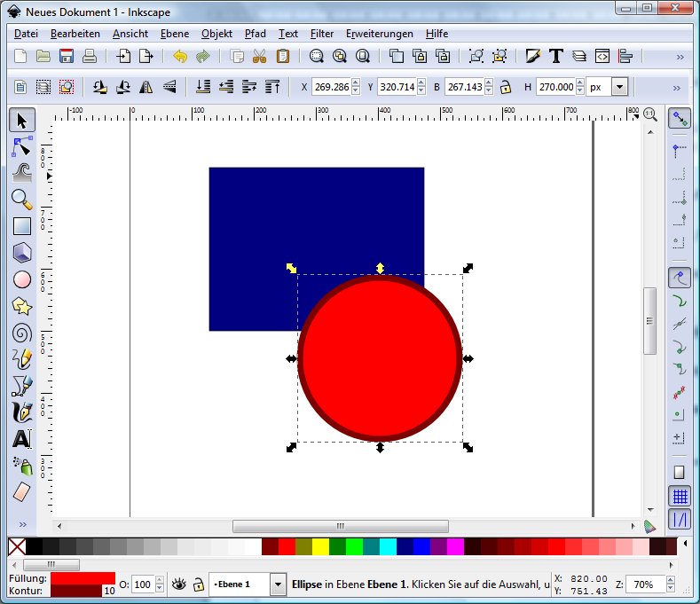This screenshot has width=700, height=604.
Task: Expand more tool controls bar chevron
Action: click(x=677, y=88)
